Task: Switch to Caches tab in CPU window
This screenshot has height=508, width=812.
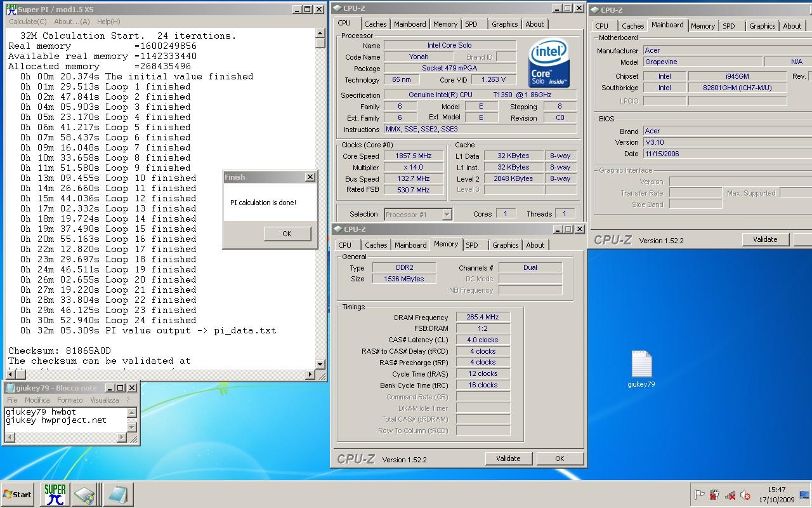Action: click(x=375, y=24)
